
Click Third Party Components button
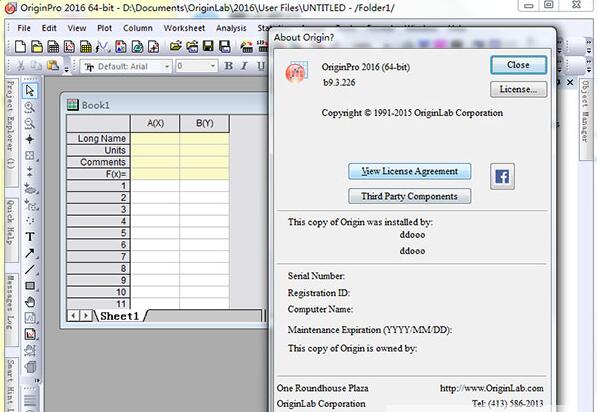(410, 196)
